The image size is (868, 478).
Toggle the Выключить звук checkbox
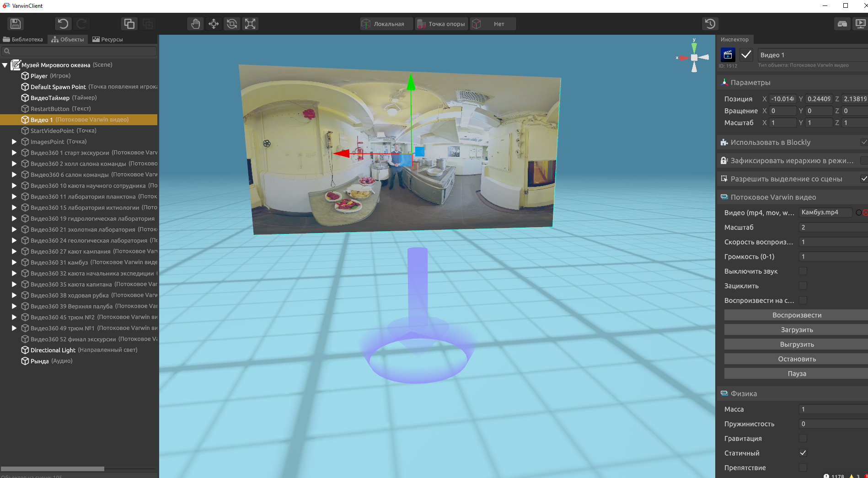coord(803,271)
